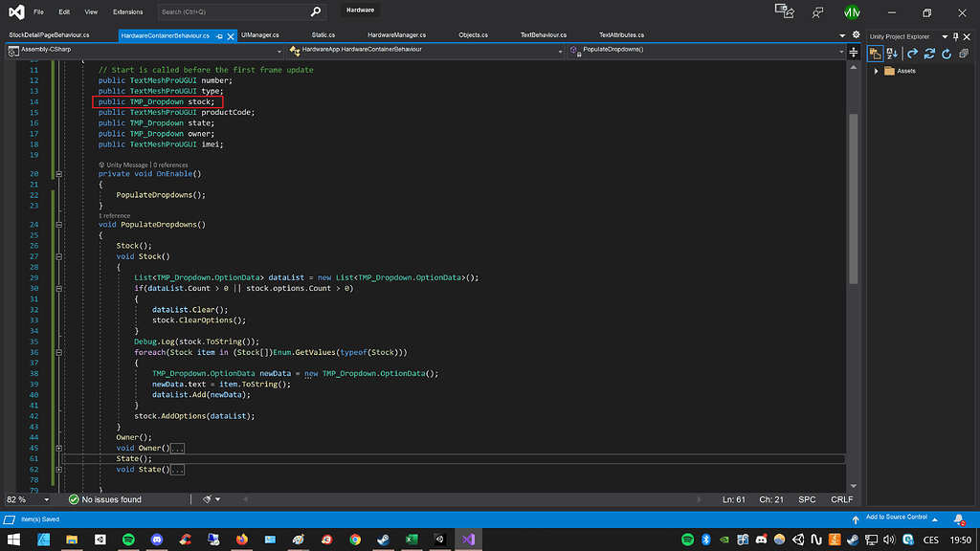Expand the collapsed Owner() method

point(58,448)
